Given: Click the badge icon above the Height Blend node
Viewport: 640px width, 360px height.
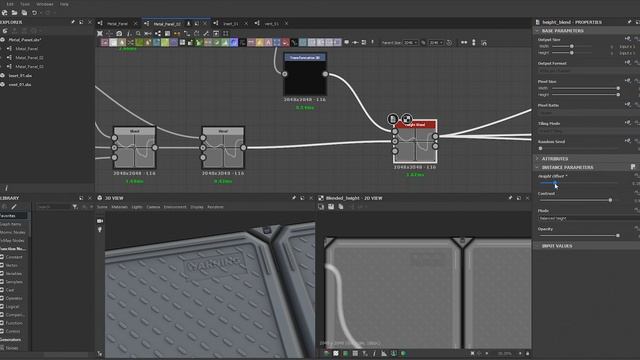Looking at the screenshot, I should [393, 119].
